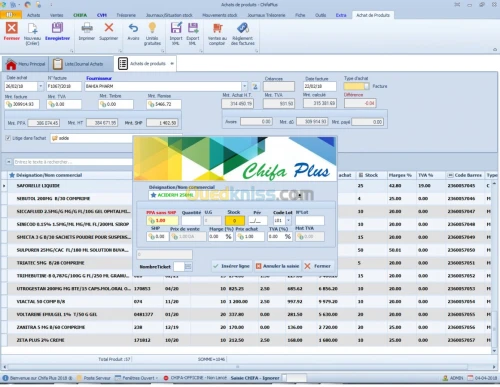Open the Avoirs return icon
This screenshot has width=500, height=387.
pos(133,31)
